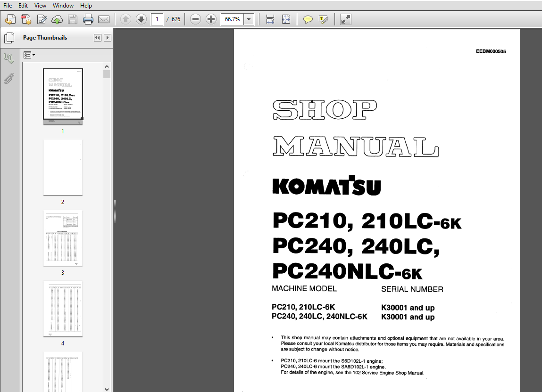Click the Upload to cloud icon
This screenshot has height=392, width=542.
(x=57, y=19)
